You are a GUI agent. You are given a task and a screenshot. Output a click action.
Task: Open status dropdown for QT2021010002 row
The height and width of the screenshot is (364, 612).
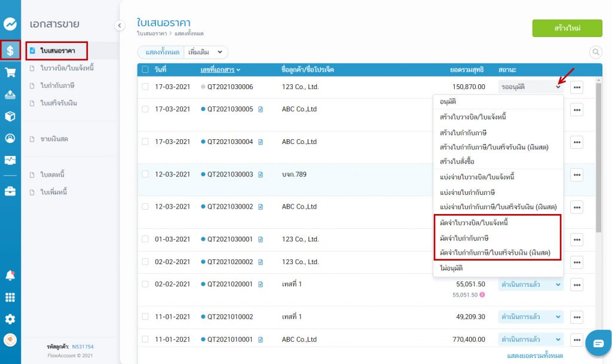click(530, 317)
